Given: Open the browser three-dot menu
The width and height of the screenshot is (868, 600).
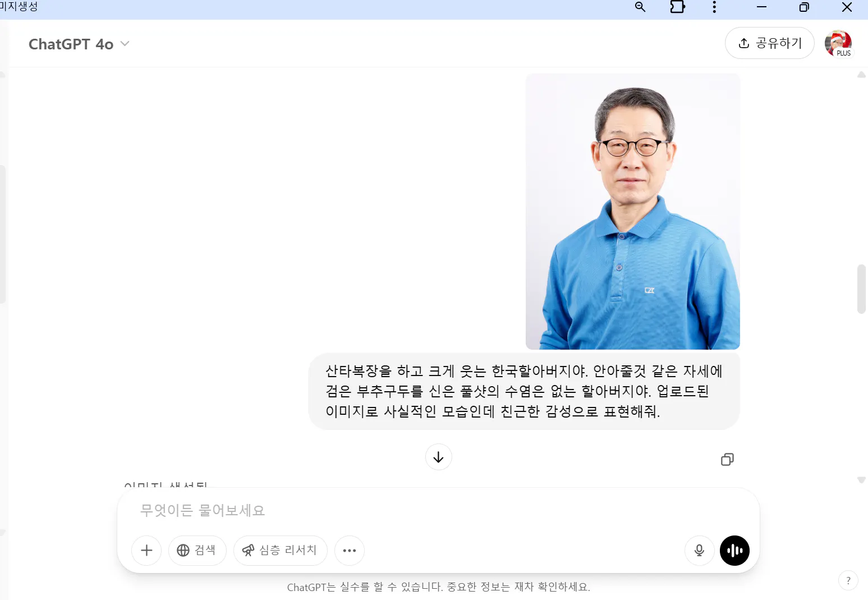Looking at the screenshot, I should (714, 7).
